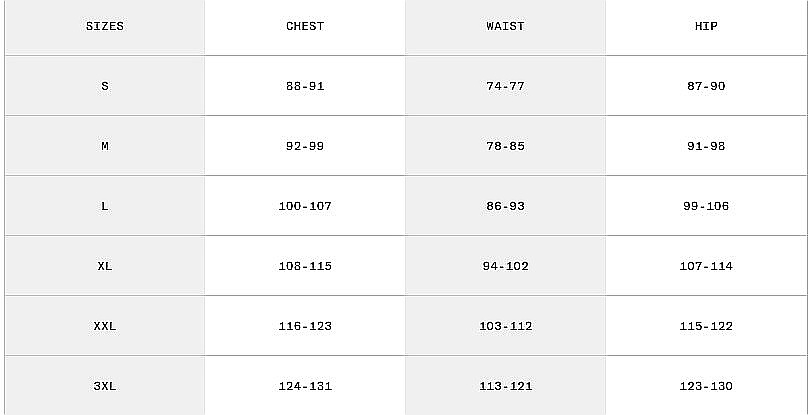This screenshot has height=415, width=809.
Task: Click chest measurement 116-123
Action: point(305,326)
